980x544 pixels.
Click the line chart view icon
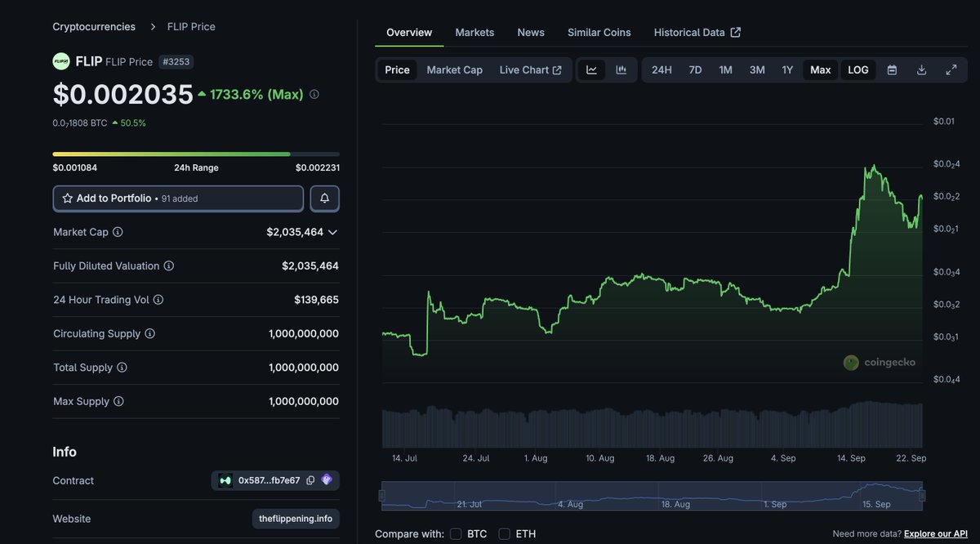(591, 70)
